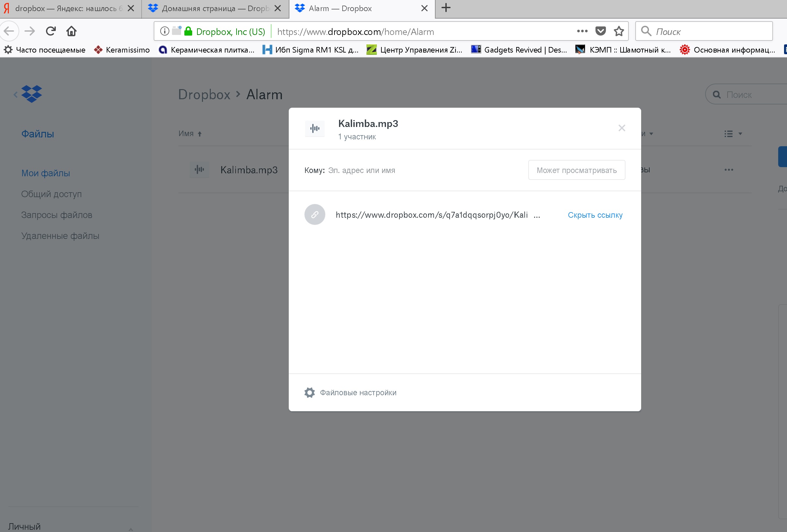787x532 pixels.
Task: Click the Dropbox logo in the sidebar
Action: click(x=32, y=94)
